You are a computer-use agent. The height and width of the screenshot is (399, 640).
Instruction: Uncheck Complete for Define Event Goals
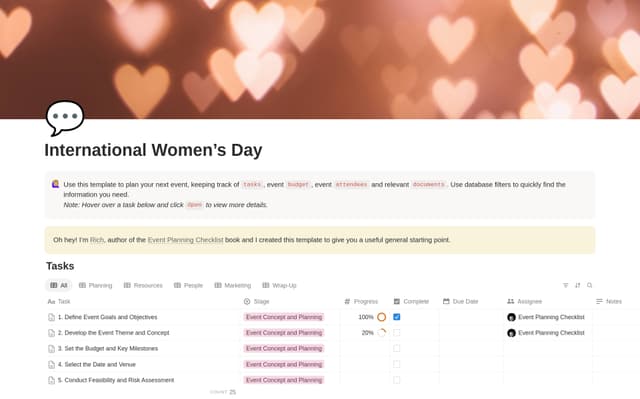pyautogui.click(x=397, y=317)
